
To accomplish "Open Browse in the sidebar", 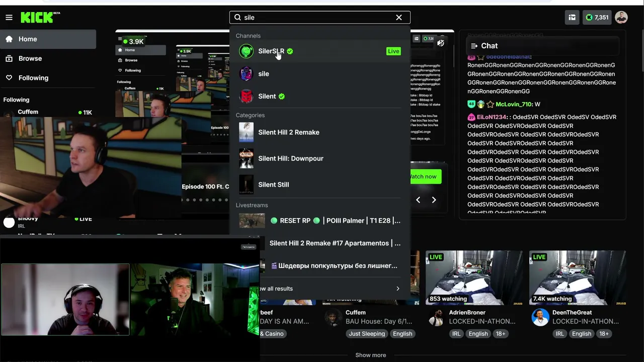I will pyautogui.click(x=48, y=58).
